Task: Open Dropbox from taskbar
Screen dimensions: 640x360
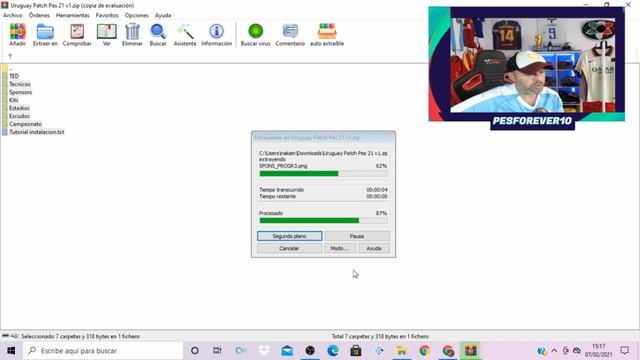Action: point(264,351)
